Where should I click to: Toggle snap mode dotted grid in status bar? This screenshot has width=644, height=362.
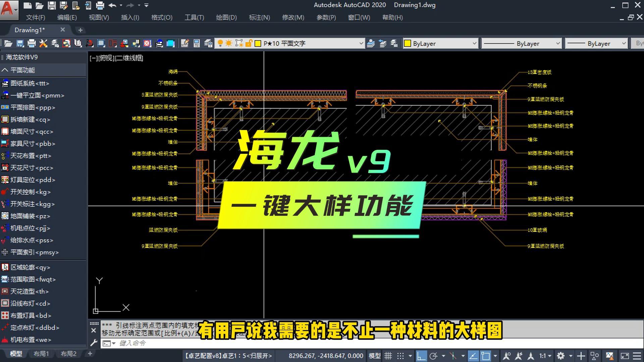pyautogui.click(x=400, y=356)
